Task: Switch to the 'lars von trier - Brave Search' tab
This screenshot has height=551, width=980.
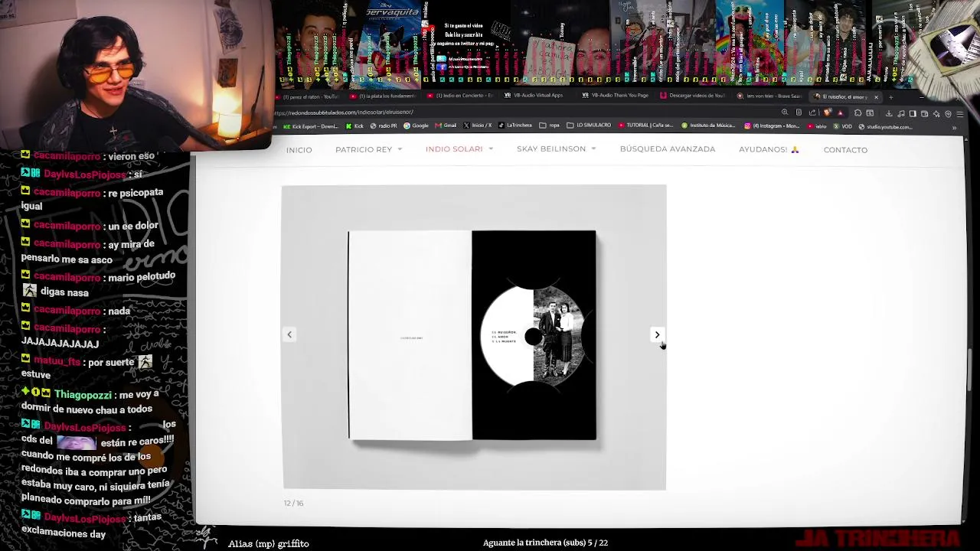Action: coord(769,96)
